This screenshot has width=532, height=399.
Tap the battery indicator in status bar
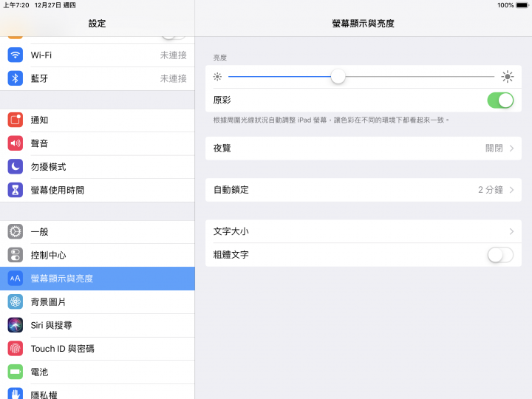pyautogui.click(x=522, y=5)
